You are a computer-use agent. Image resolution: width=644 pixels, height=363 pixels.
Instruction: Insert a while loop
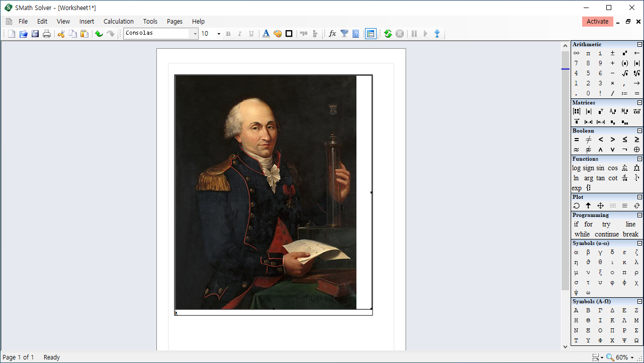582,234
